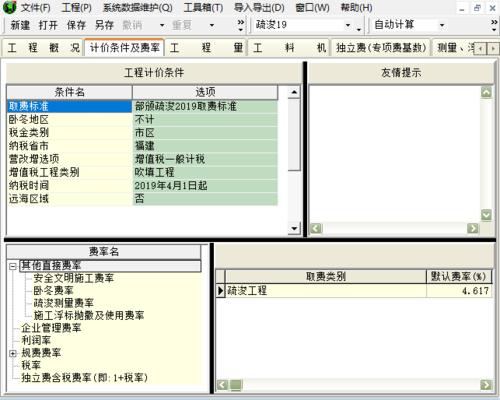Screen dimensions: 500x400
Task: Open the 窗口(W) menu
Action: [312, 8]
